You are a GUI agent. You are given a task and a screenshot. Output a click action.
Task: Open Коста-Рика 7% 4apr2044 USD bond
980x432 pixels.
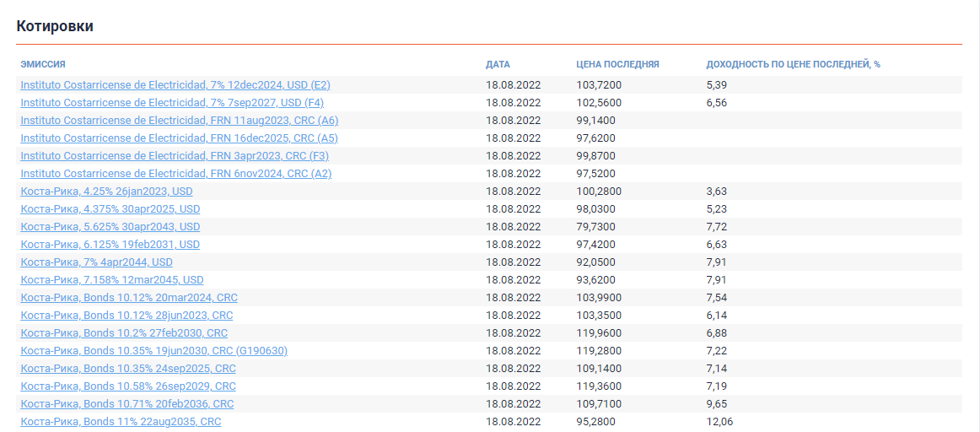(x=96, y=262)
